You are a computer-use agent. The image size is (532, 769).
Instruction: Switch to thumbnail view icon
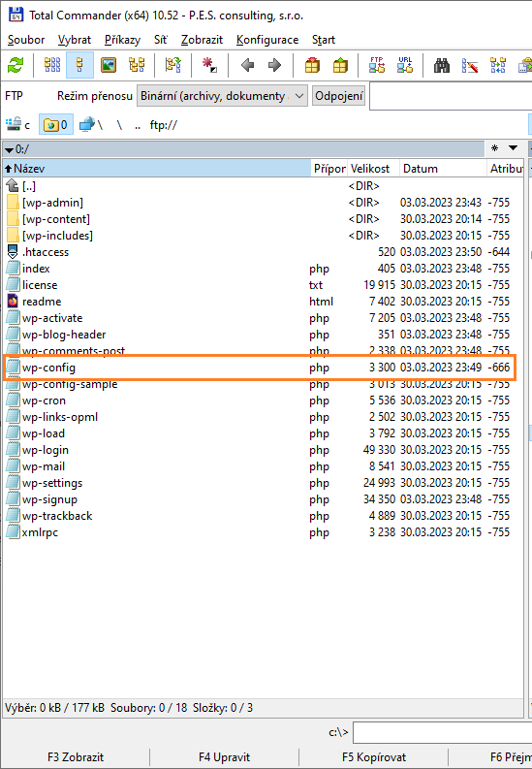point(109,65)
